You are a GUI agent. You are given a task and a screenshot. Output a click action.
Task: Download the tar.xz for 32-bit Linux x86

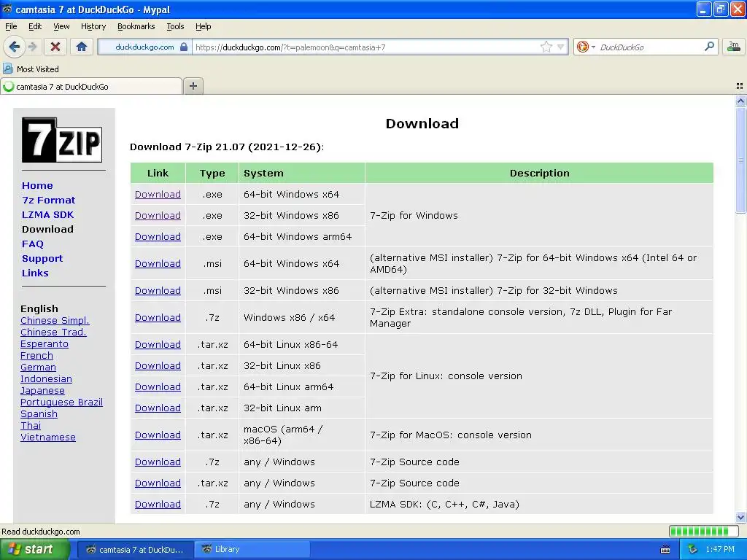(158, 366)
